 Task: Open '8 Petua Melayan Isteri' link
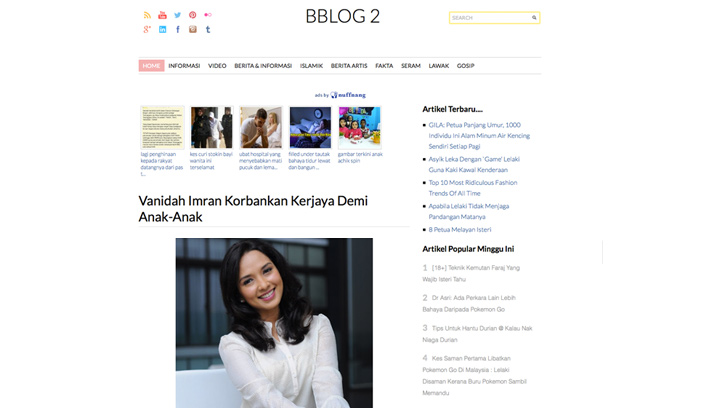click(460, 229)
